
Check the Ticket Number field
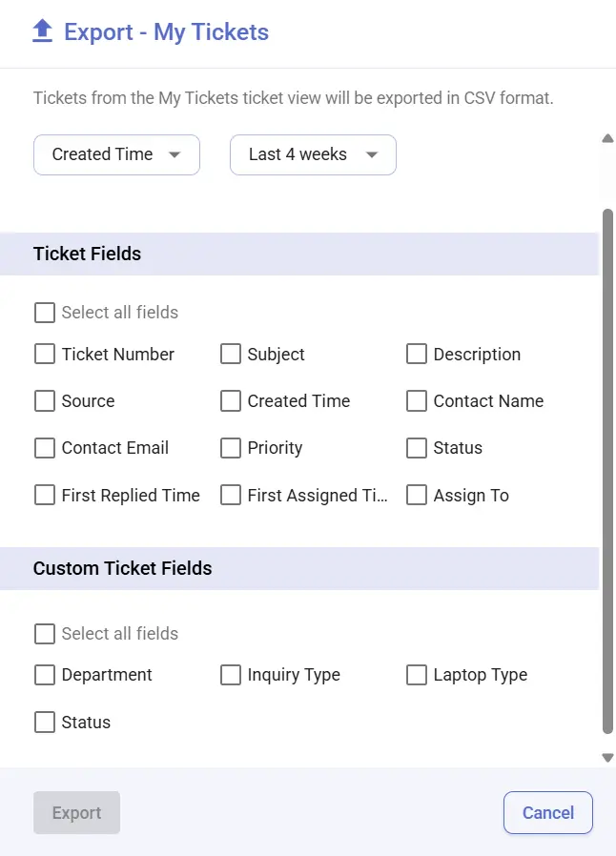point(44,354)
